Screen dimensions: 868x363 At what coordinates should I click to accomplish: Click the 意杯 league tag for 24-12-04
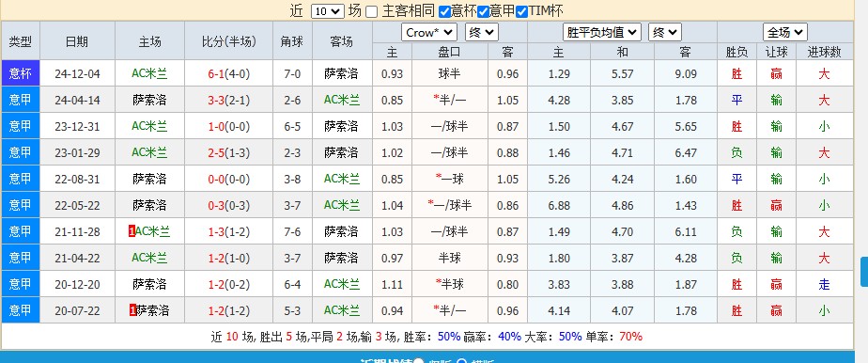(21, 73)
